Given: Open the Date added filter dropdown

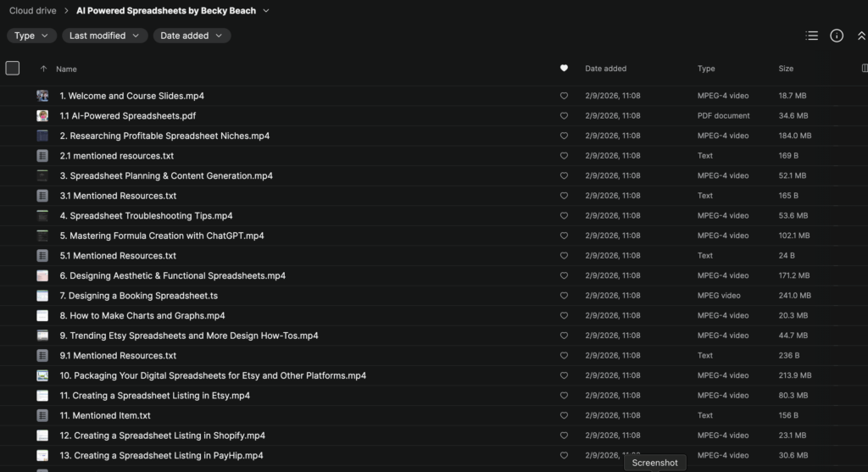Looking at the screenshot, I should coord(192,36).
